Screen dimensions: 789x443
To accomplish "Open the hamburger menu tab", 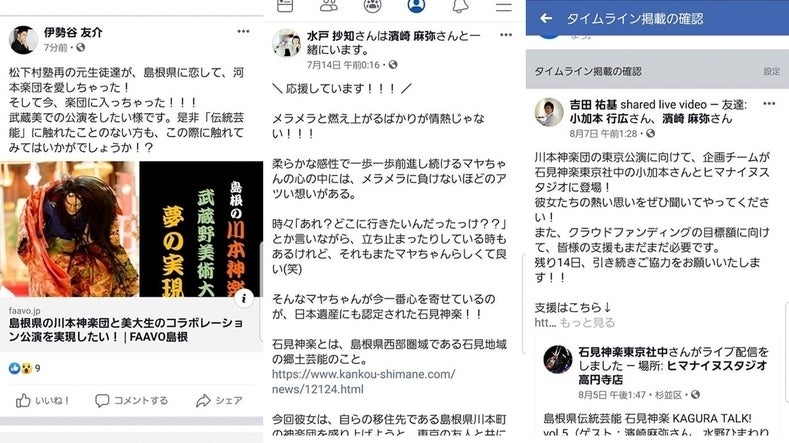I will tap(504, 7).
